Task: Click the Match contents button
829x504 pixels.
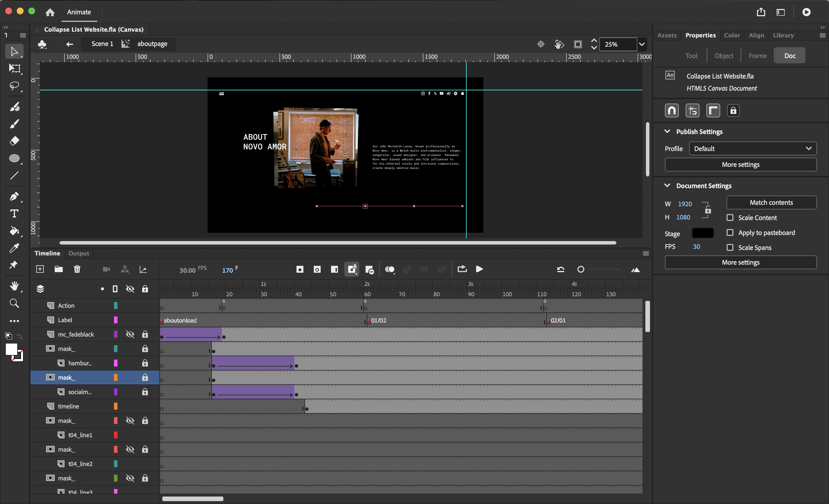Action: coord(771,203)
